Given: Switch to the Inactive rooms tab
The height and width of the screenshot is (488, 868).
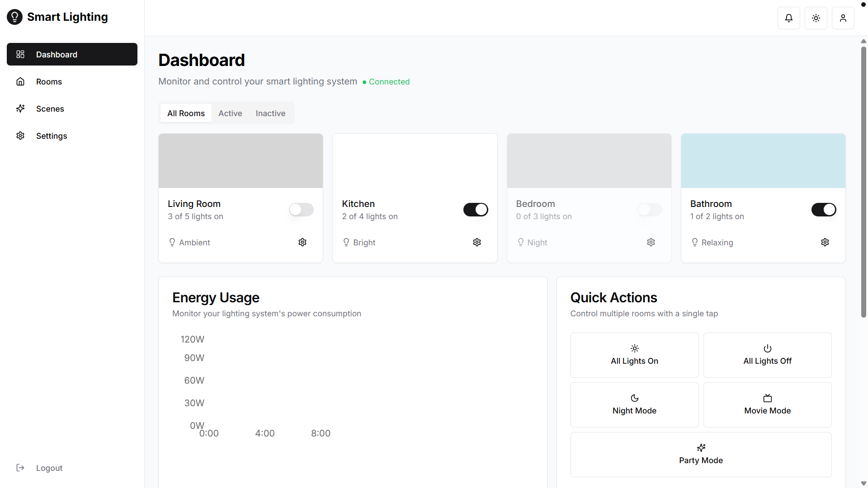Looking at the screenshot, I should (x=270, y=113).
